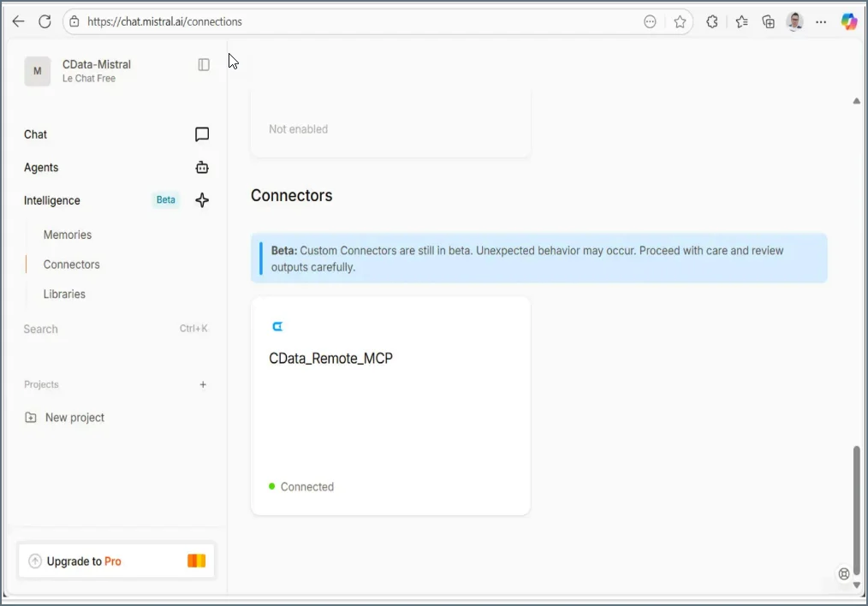This screenshot has height=606, width=868.
Task: Open the browser profile avatar
Action: coord(795,21)
